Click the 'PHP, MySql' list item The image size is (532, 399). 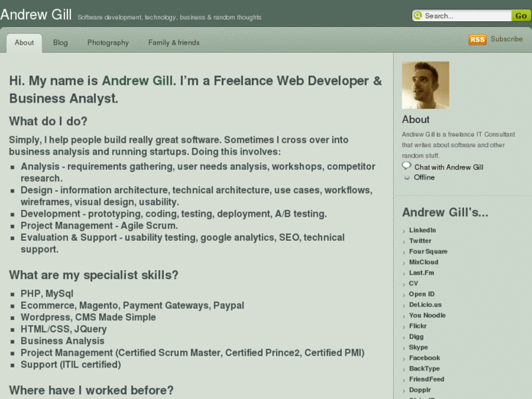click(47, 294)
